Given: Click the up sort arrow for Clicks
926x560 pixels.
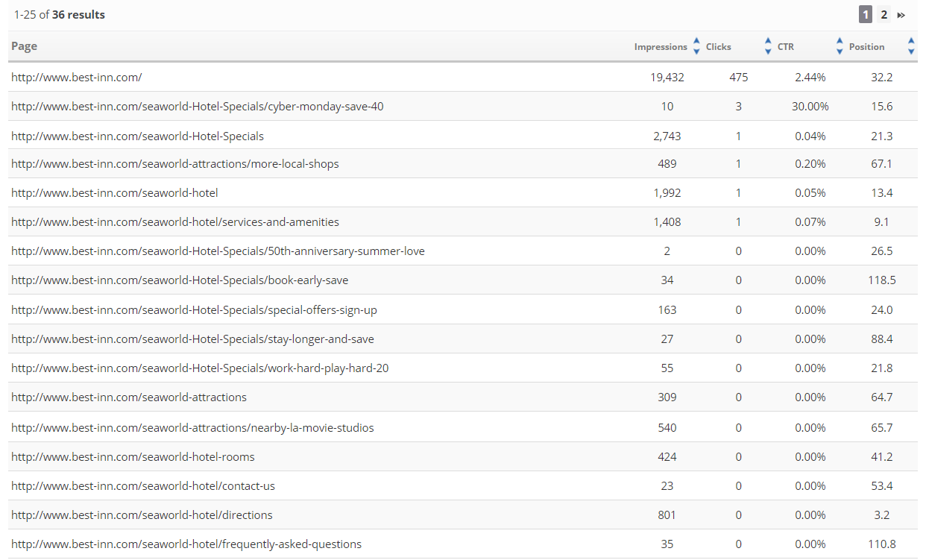Looking at the screenshot, I should (768, 41).
